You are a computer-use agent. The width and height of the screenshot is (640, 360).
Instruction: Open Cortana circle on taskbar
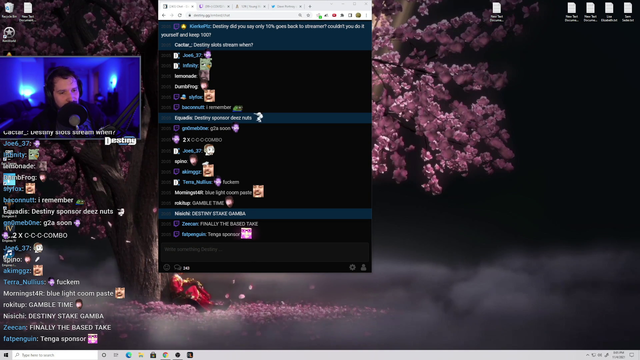point(104,355)
